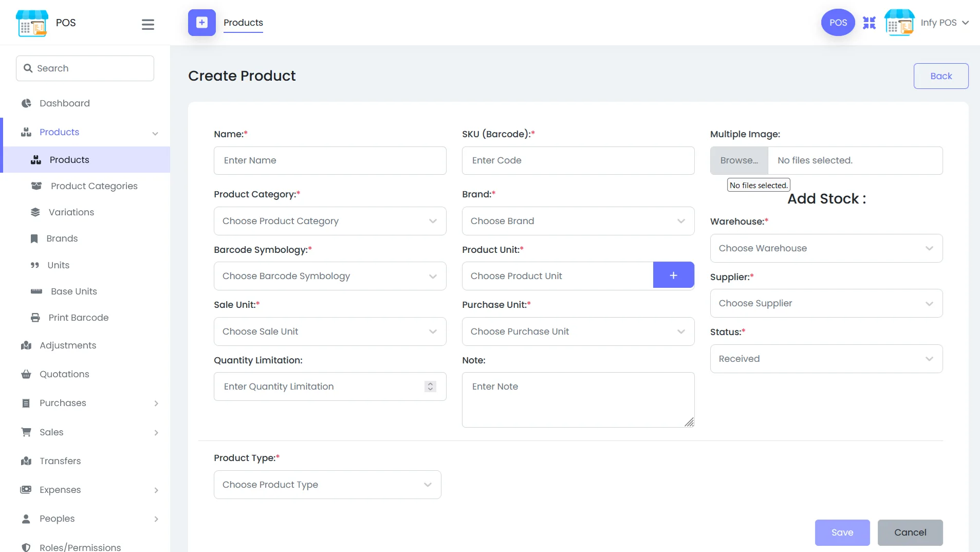The height and width of the screenshot is (552, 980).
Task: Open the Variations sidebar menu item
Action: pyautogui.click(x=71, y=212)
